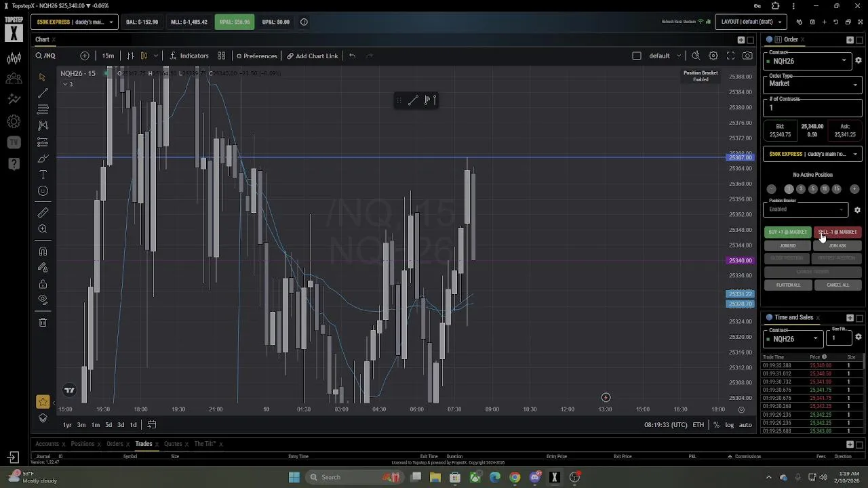Select the text annotation tool

click(43, 175)
